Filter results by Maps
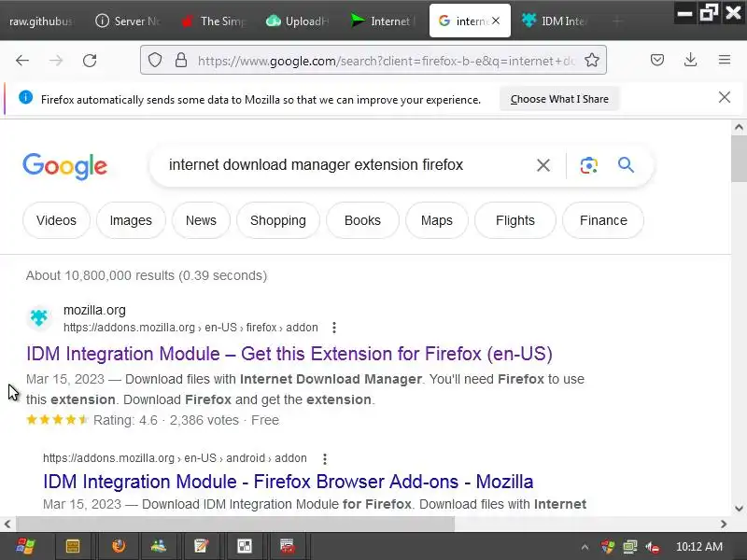Screen dimensions: 747x560 [x=437, y=220]
